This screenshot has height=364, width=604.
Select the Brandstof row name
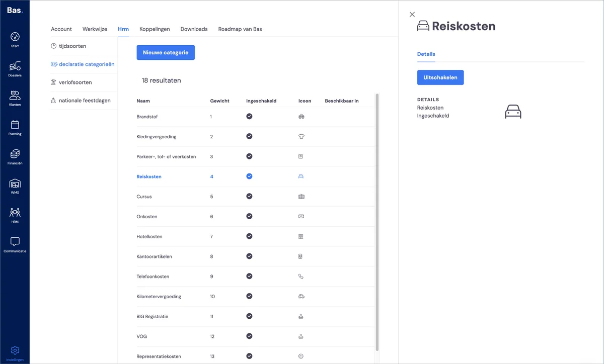coord(147,117)
